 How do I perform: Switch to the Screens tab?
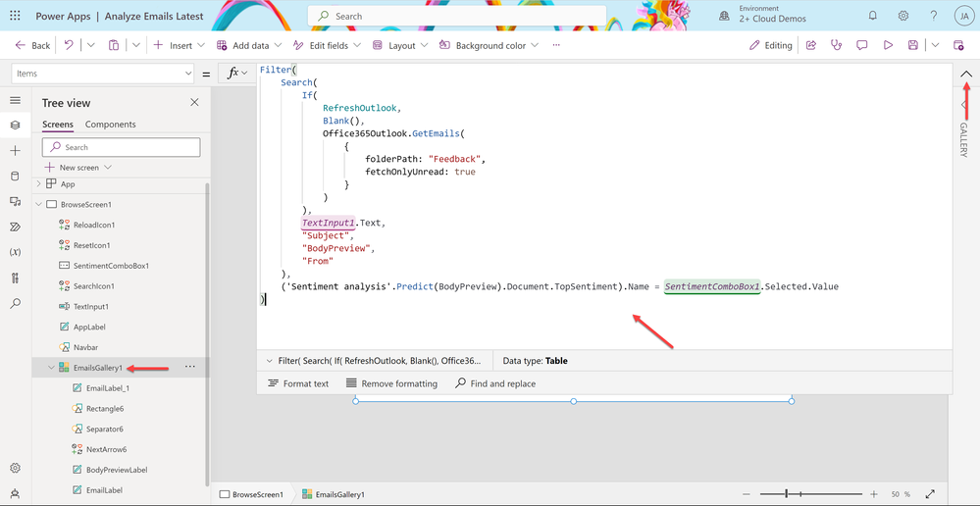point(58,125)
